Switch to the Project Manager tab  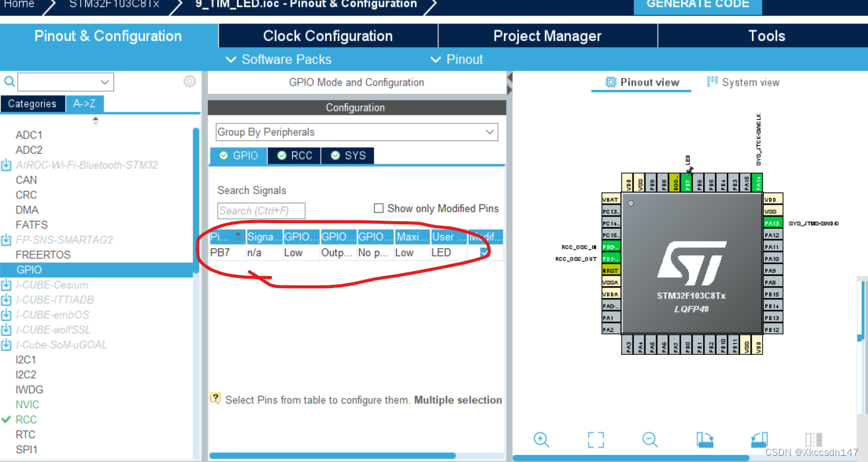(x=547, y=36)
